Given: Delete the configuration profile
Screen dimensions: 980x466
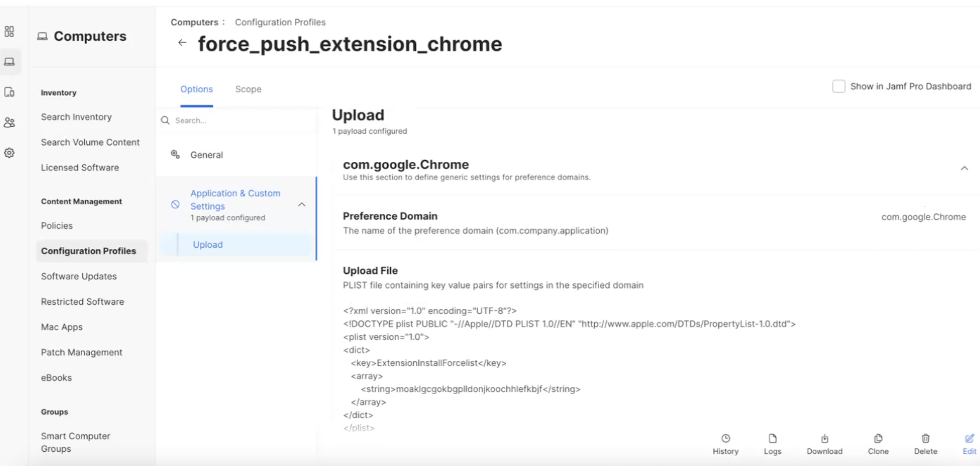Looking at the screenshot, I should coord(925,444).
